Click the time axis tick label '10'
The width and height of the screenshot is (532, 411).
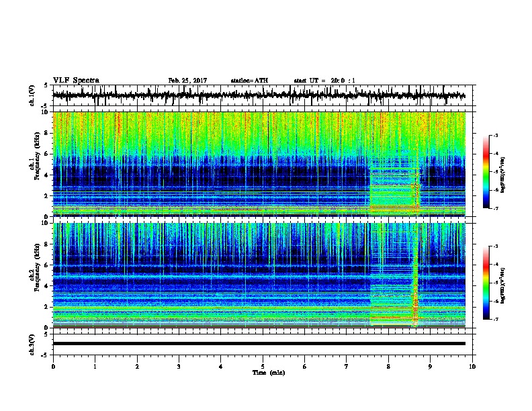[472, 367]
